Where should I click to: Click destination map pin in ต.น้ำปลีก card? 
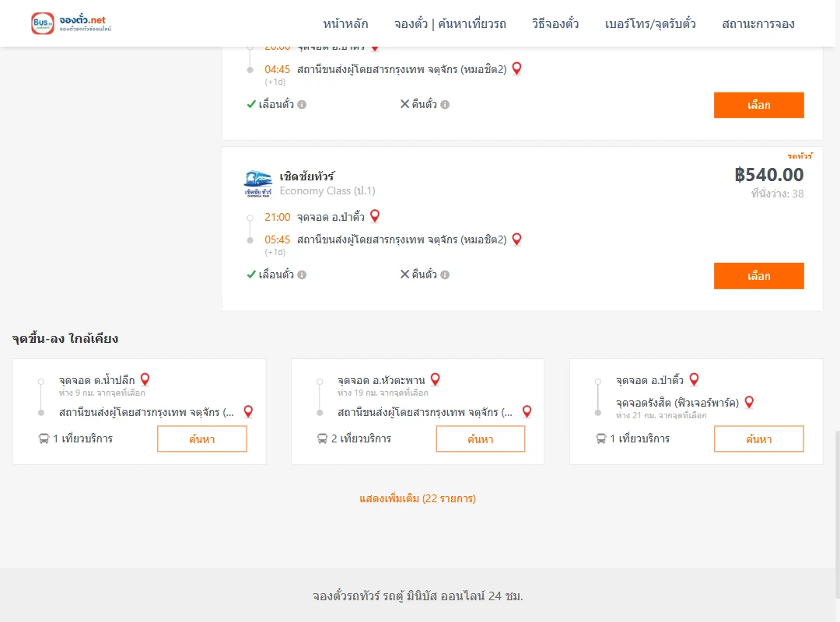(x=248, y=411)
